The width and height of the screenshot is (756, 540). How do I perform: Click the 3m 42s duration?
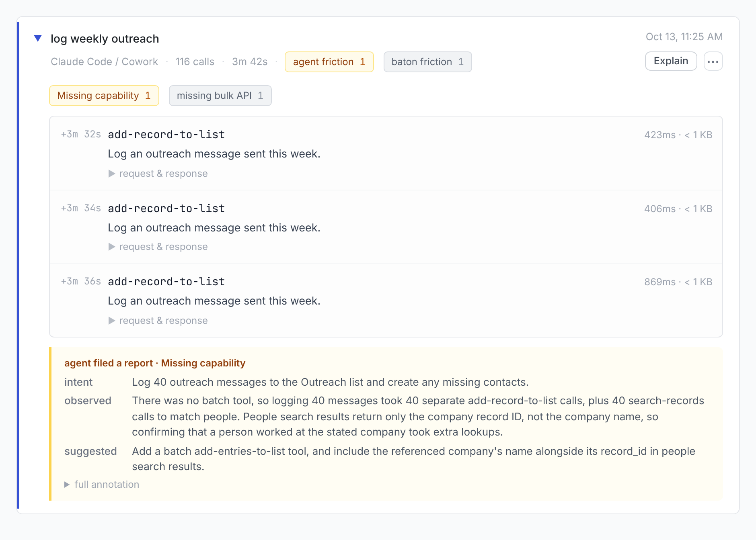tap(250, 62)
